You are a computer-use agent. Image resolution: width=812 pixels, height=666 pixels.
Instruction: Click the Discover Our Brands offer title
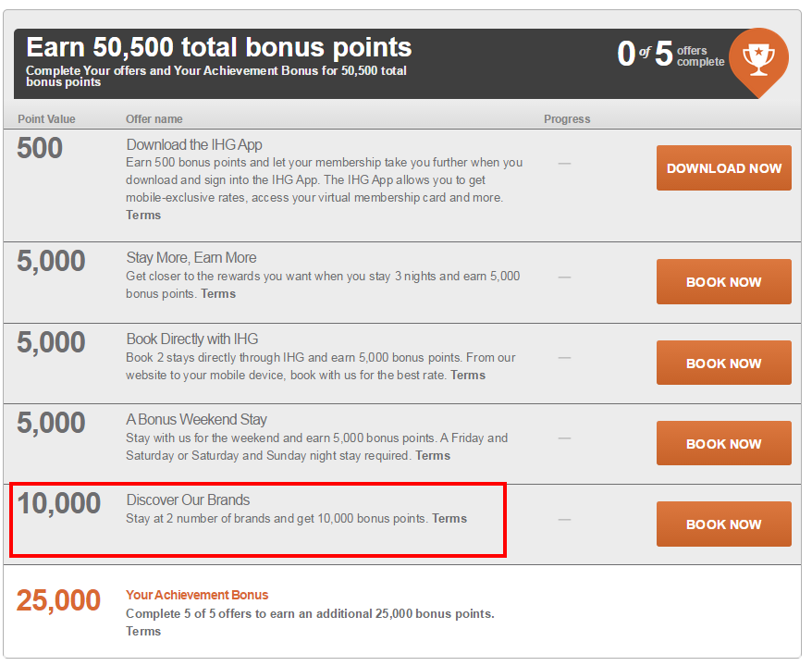pyautogui.click(x=188, y=499)
